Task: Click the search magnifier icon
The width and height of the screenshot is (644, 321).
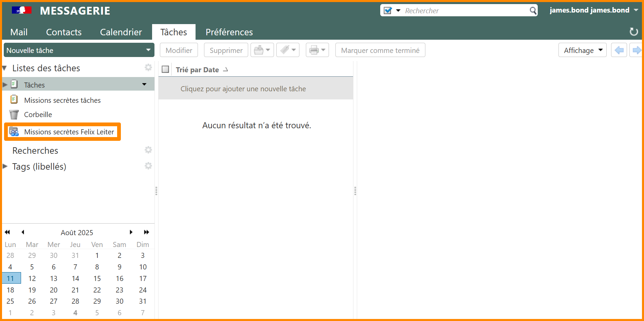Action: (533, 11)
